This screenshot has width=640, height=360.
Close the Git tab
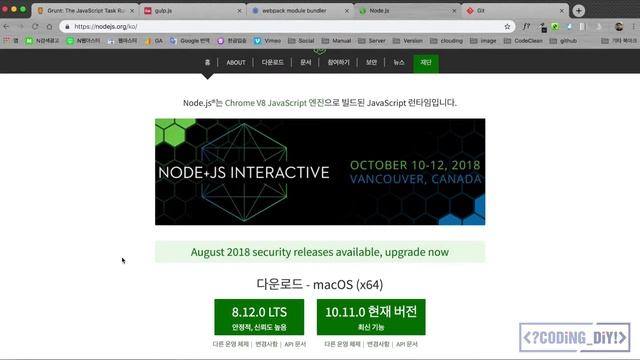[x=562, y=11]
